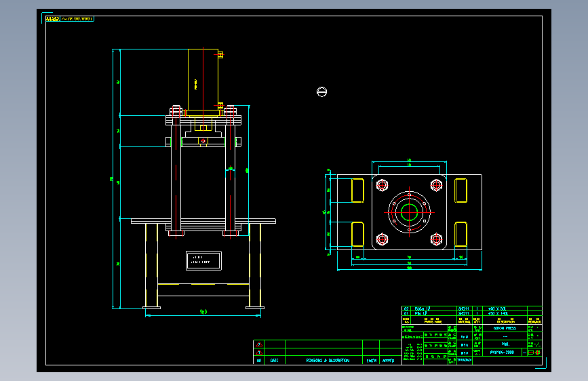The width and height of the screenshot is (588, 381).
Task: Click the PUR. cell in title block
Action: tap(505, 344)
